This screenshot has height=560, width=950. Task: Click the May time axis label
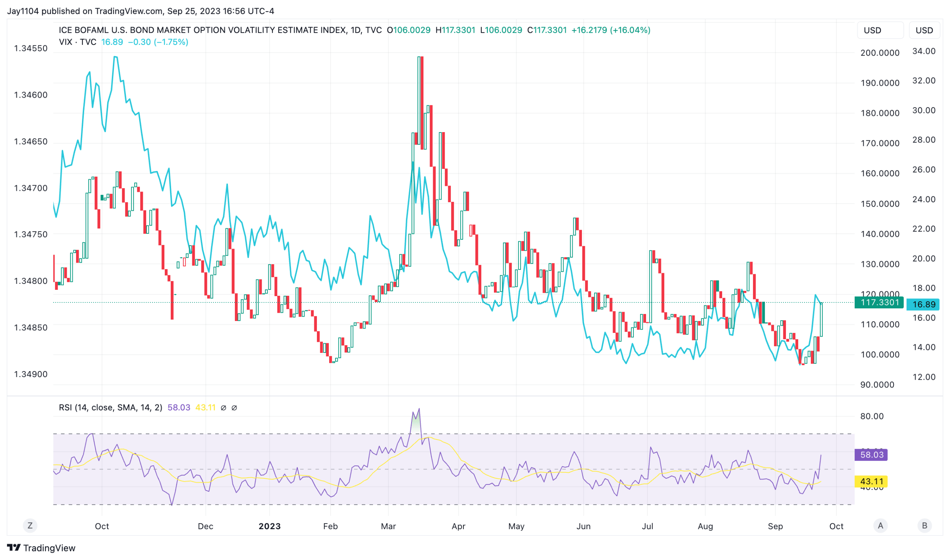tap(516, 526)
